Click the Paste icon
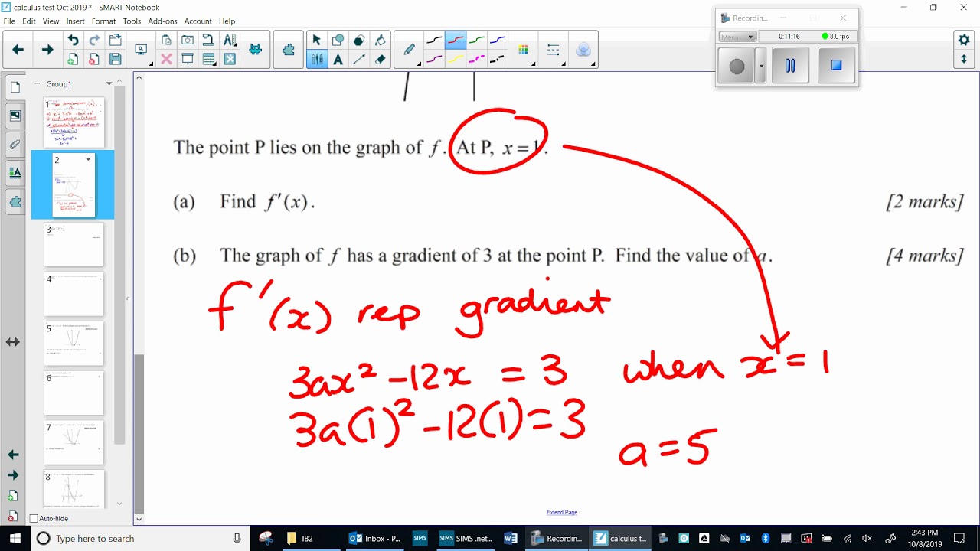This screenshot has width=980, height=551. (166, 41)
